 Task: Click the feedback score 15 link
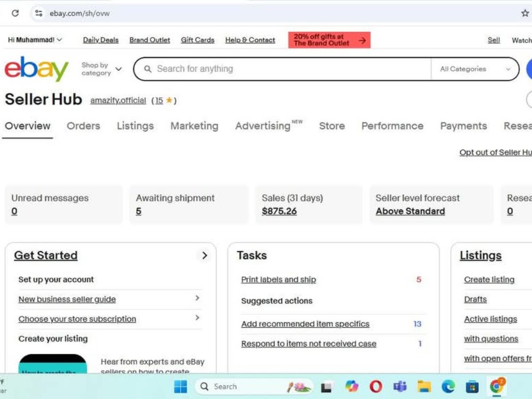[x=159, y=101]
